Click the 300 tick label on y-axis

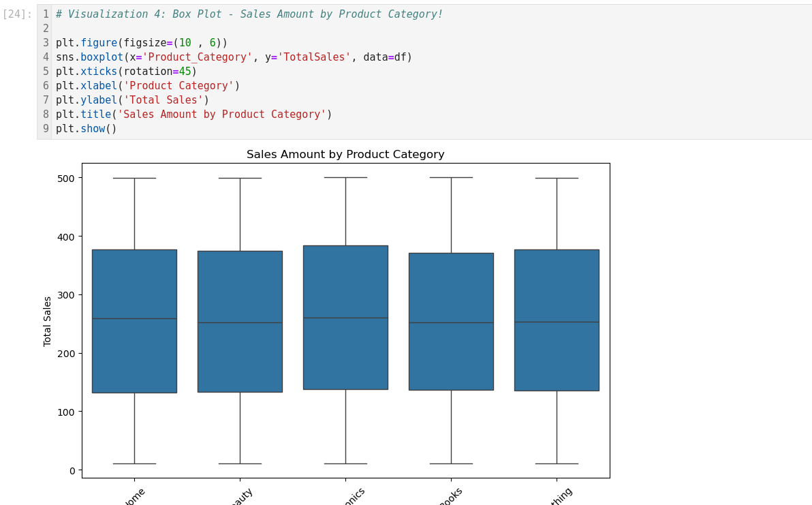[x=66, y=295]
